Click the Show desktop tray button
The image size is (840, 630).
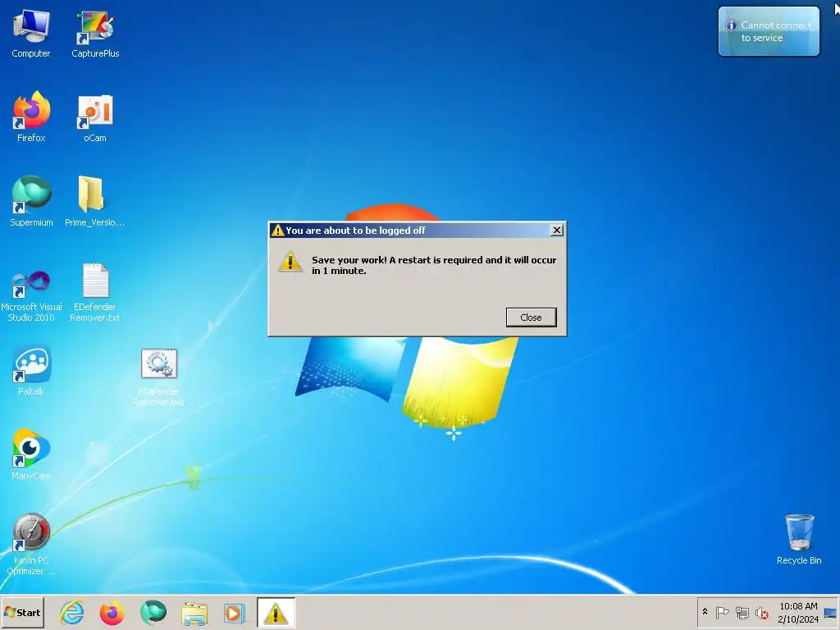830,612
